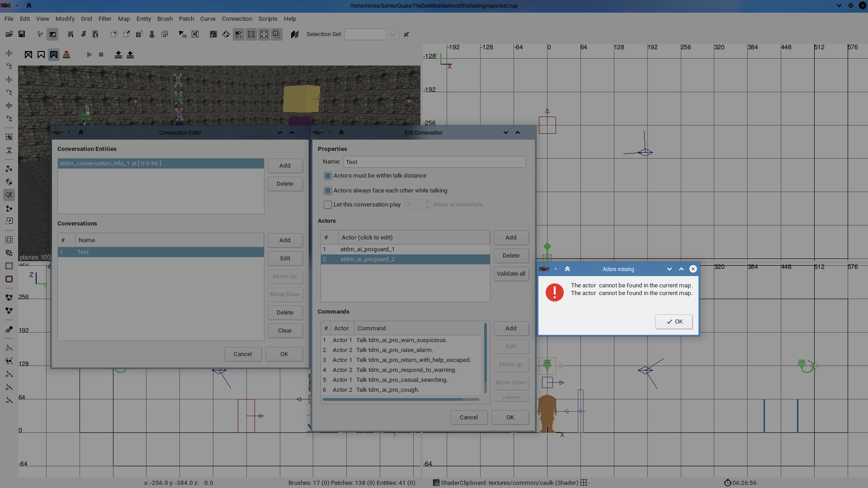Screen dimensions: 868x488
Task: Expand the Conversation Editor down chevron
Action: [280, 133]
